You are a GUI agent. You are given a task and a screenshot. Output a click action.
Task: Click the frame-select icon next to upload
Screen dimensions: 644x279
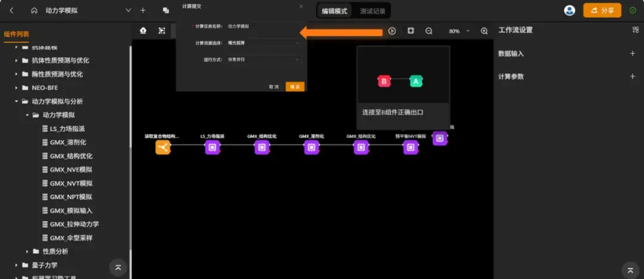[162, 31]
